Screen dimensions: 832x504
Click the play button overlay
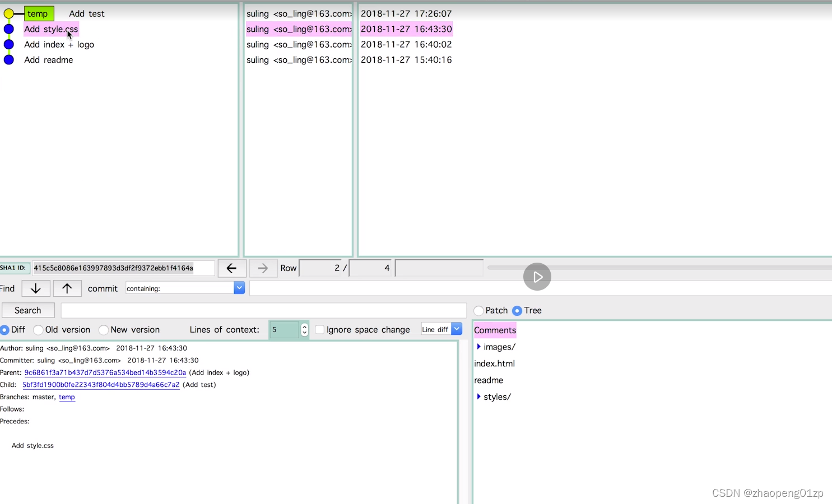[537, 277]
